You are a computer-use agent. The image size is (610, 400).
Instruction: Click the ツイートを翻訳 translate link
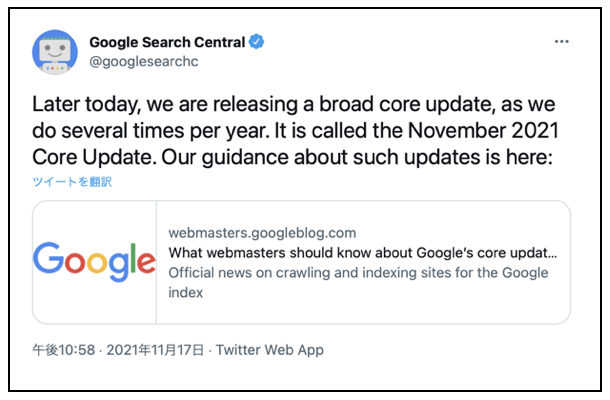point(72,182)
